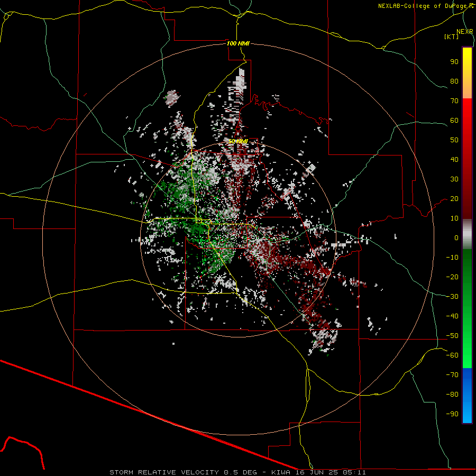The height and width of the screenshot is (476, 476).
Task: Click the 0 value on velocity scale
Action: [456, 237]
